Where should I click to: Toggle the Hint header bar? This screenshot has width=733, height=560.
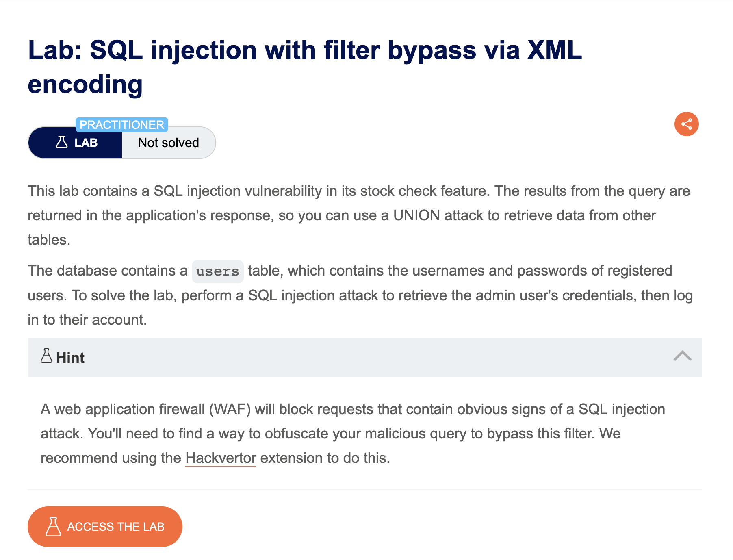(x=365, y=358)
